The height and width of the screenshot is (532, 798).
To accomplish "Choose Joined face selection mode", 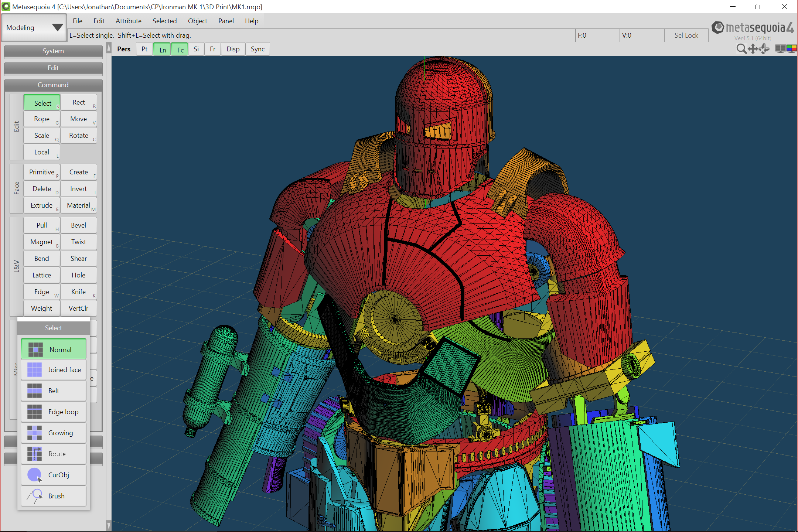I will click(54, 370).
